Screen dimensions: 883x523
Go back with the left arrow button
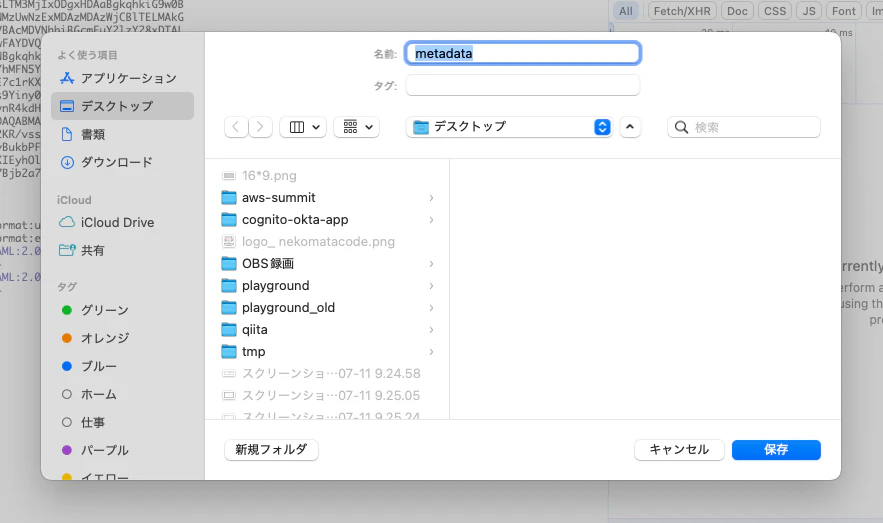236,127
